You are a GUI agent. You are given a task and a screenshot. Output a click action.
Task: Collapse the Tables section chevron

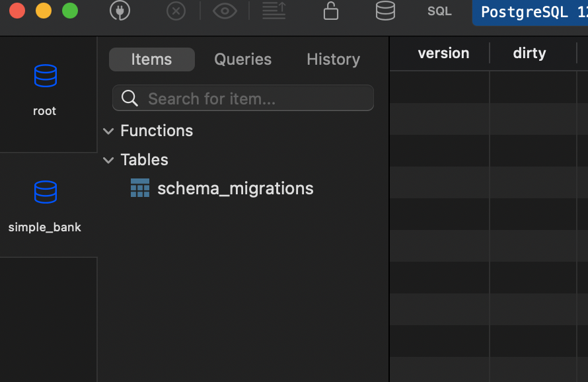tap(108, 161)
